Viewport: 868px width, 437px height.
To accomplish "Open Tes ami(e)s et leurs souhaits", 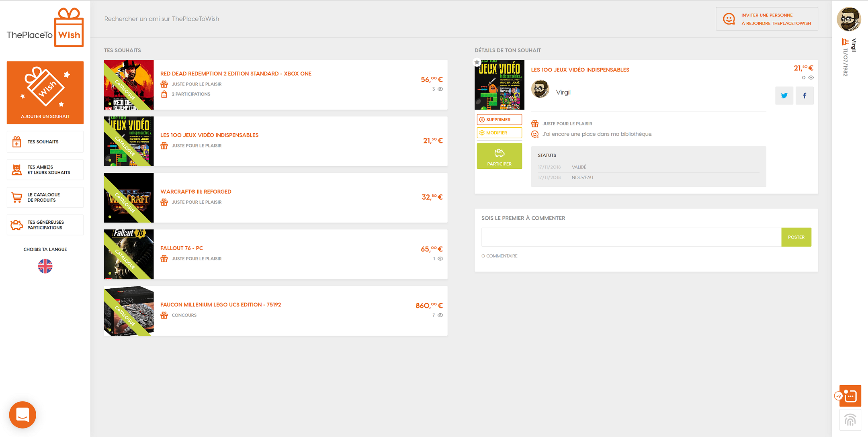I will point(45,170).
